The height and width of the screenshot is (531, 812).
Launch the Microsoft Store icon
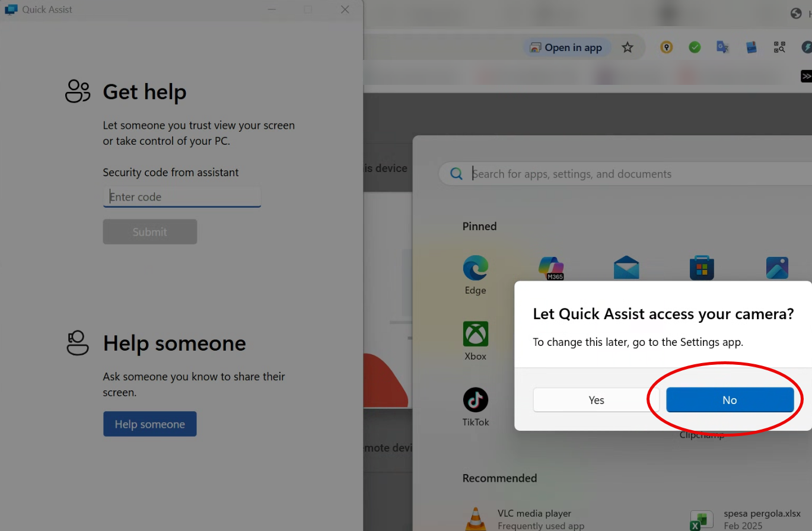702,268
